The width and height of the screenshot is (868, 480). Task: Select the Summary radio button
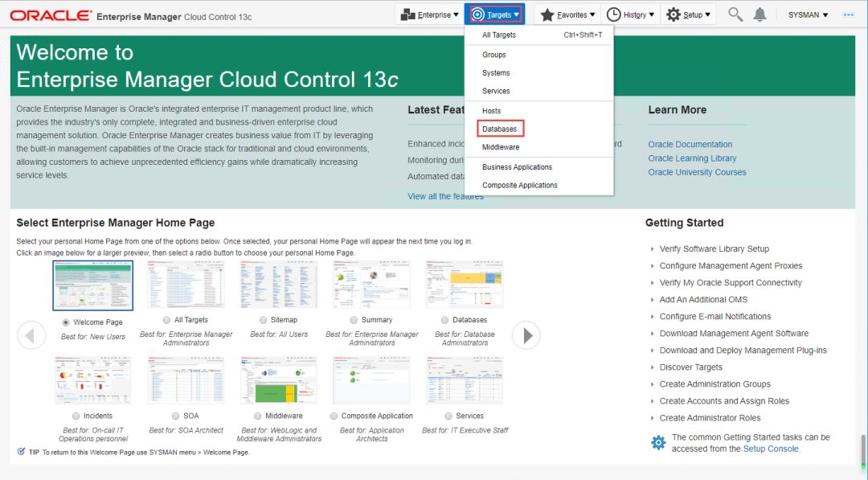353,320
